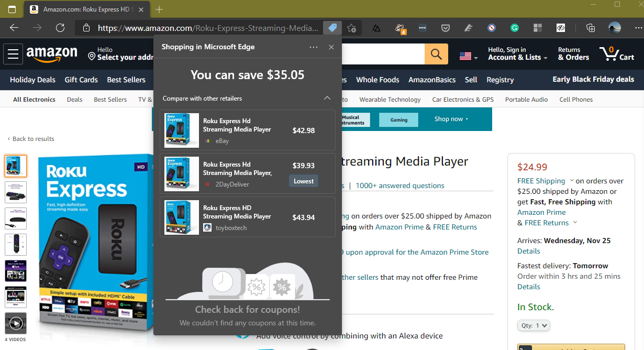Expand the FREE Shipping details chevron
644x350 pixels.
click(x=572, y=181)
